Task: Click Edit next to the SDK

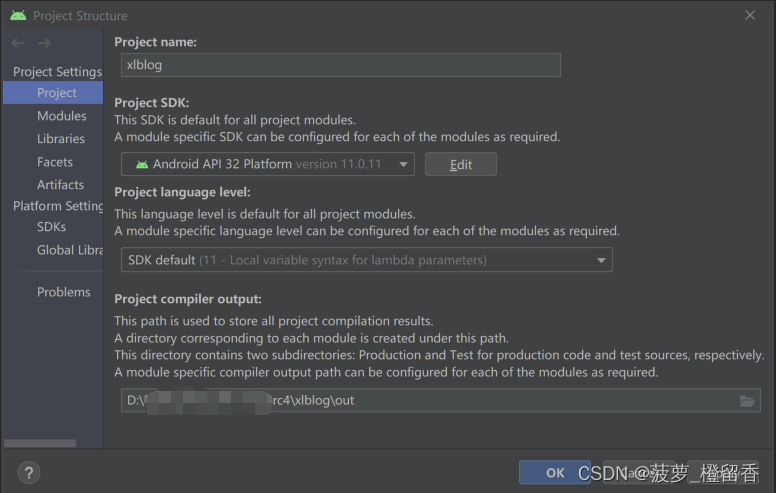Action: pos(461,164)
